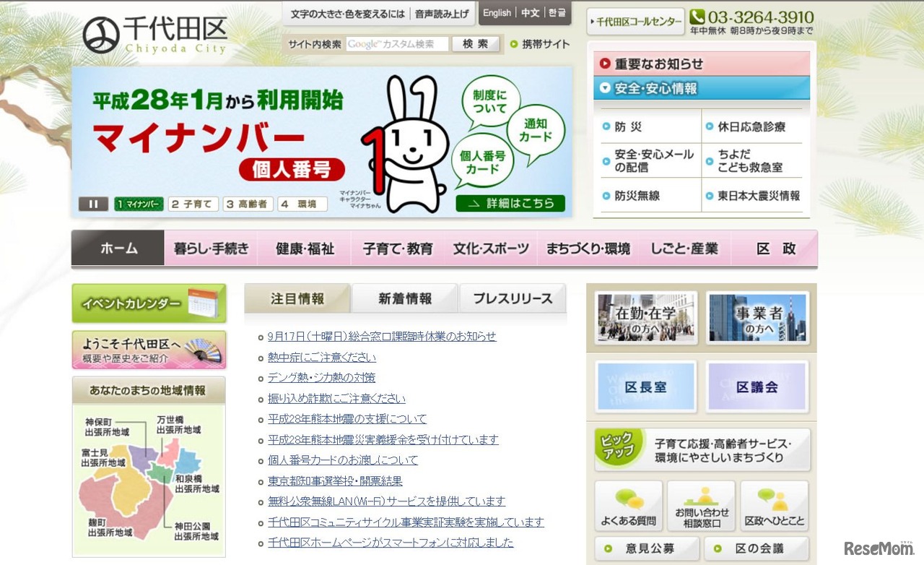This screenshot has width=924, height=565.
Task: Open 健康・福祉 navigation menu
Action: [305, 249]
